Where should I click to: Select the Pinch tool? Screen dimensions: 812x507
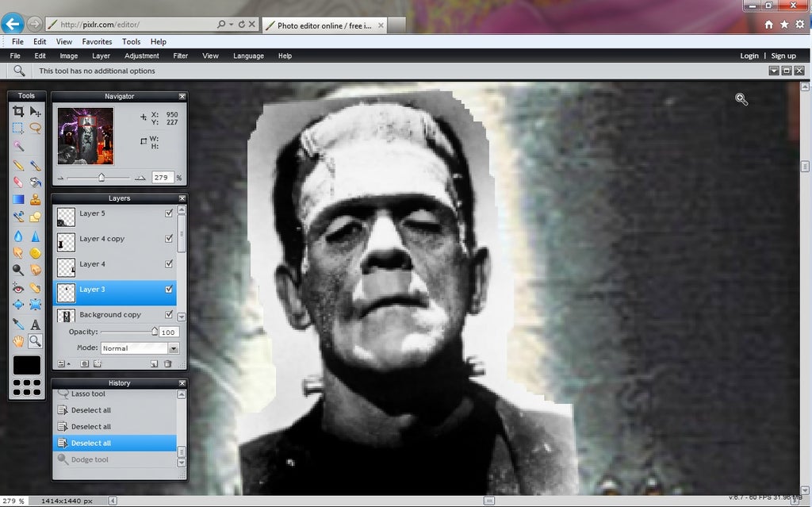pos(35,305)
